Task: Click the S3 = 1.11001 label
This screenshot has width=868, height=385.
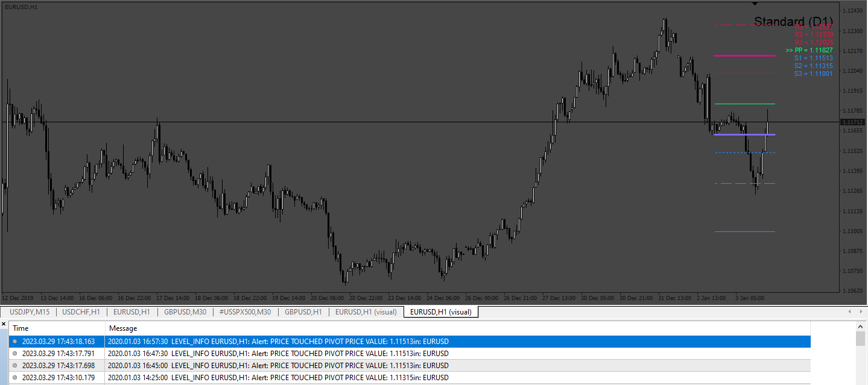Action: point(813,74)
